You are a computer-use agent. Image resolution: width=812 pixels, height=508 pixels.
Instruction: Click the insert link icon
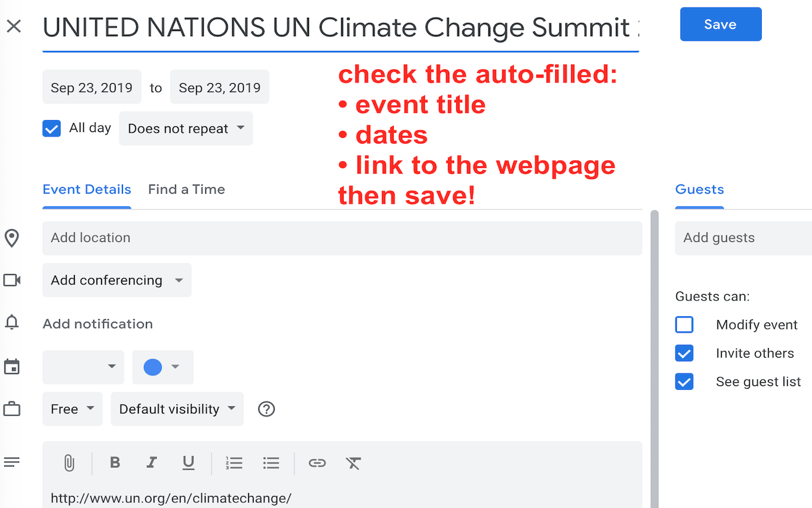pyautogui.click(x=317, y=463)
